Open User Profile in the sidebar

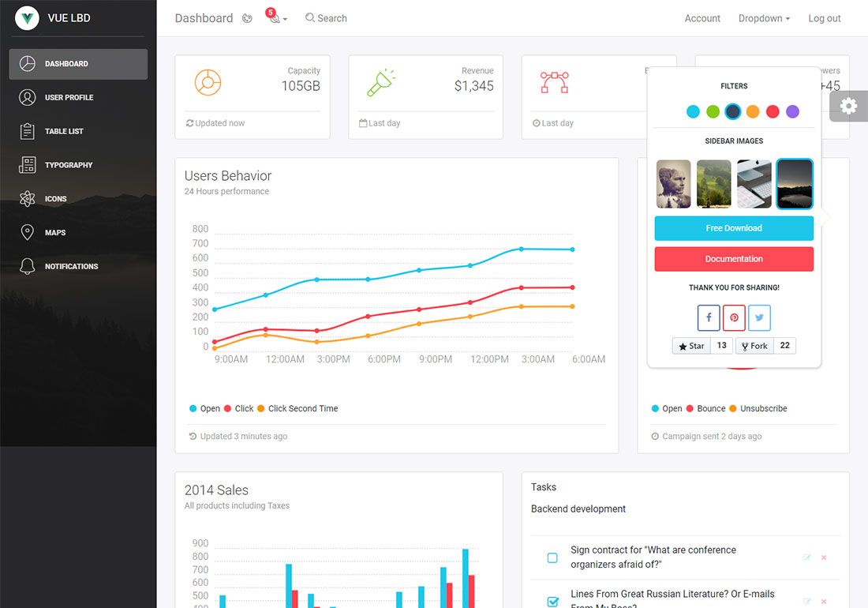pos(69,98)
